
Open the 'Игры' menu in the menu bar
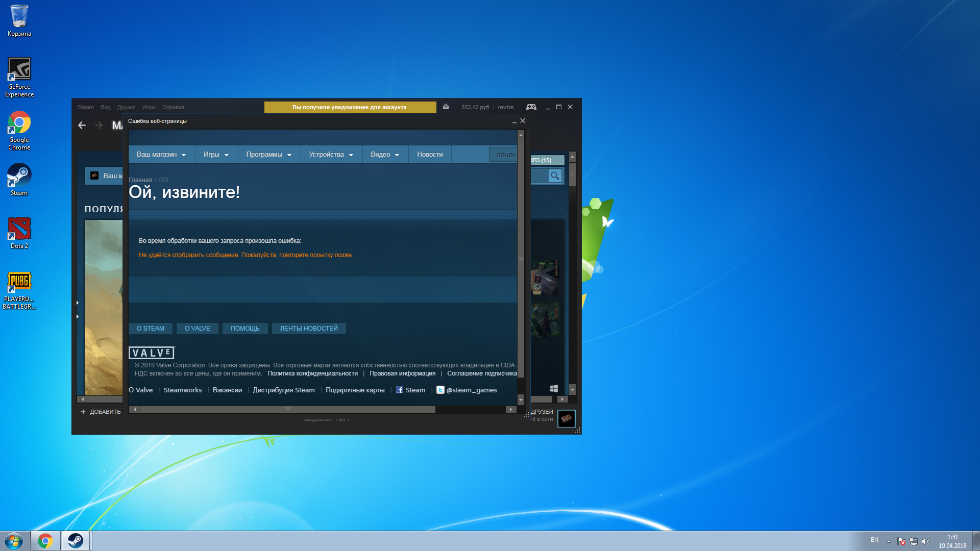(149, 107)
